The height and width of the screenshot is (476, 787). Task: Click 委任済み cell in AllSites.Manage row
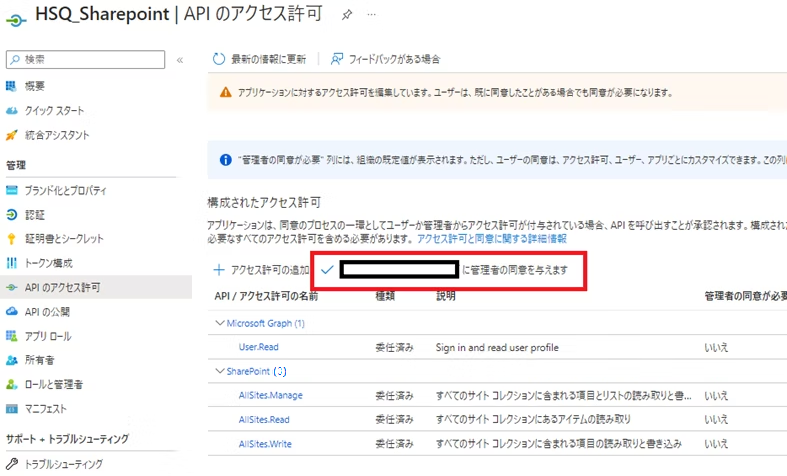click(395, 396)
